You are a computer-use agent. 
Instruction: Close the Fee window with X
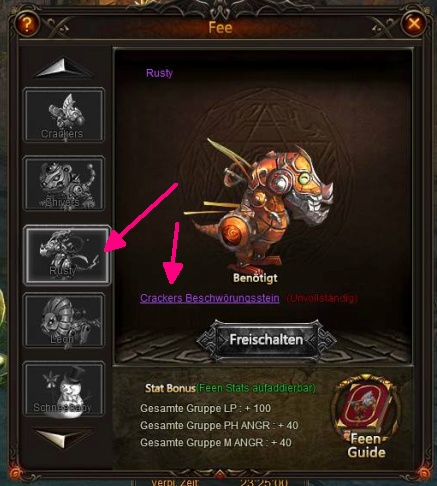(x=414, y=24)
